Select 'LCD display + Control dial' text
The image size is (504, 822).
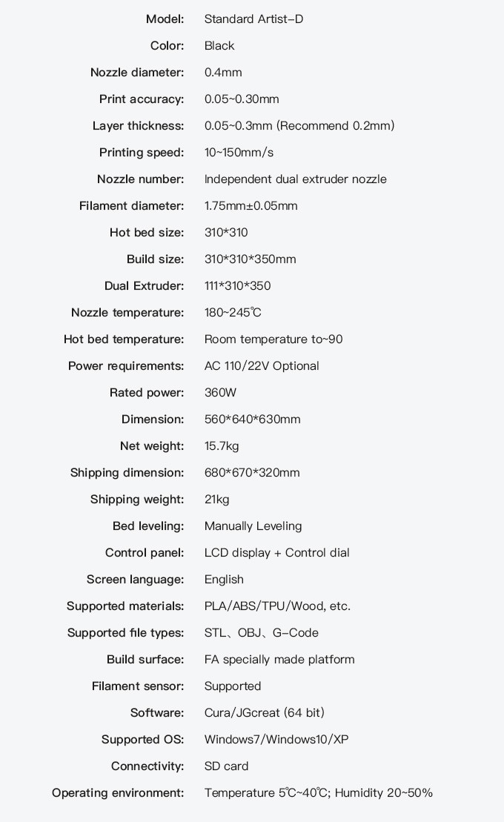pyautogui.click(x=276, y=553)
